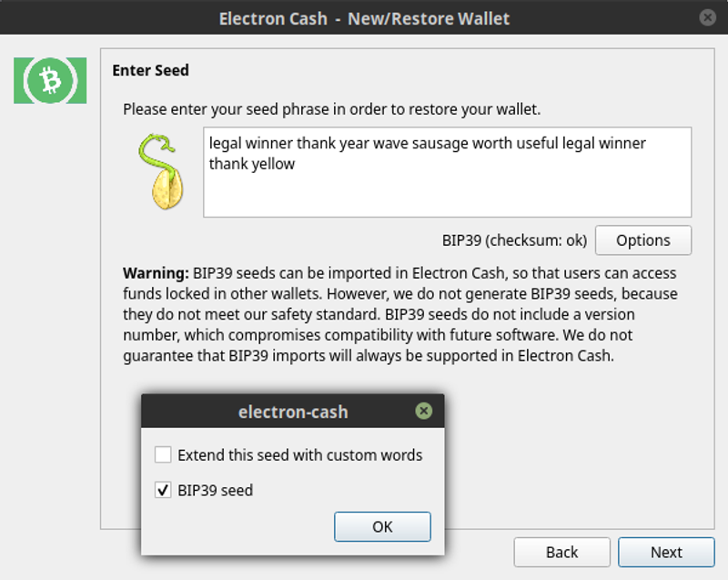
Task: Confirm the seed options with OK
Action: [382, 526]
